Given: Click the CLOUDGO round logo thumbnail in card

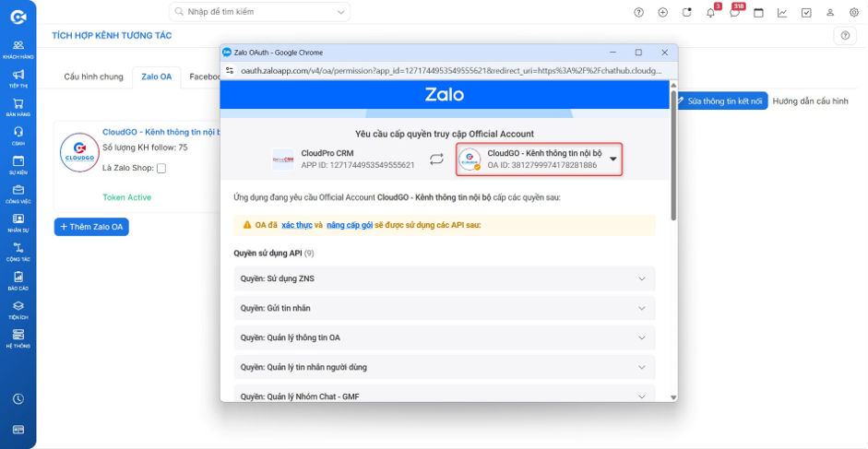Looking at the screenshot, I should click(79, 153).
